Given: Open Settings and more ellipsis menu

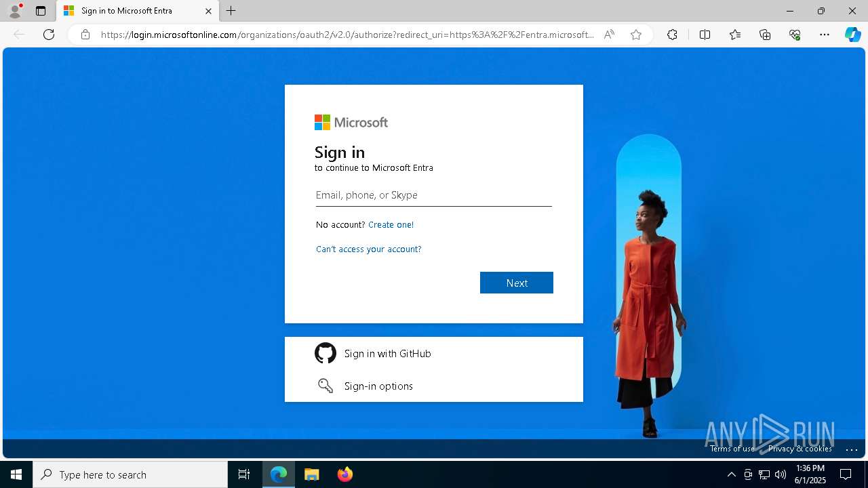Looking at the screenshot, I should (x=825, y=35).
